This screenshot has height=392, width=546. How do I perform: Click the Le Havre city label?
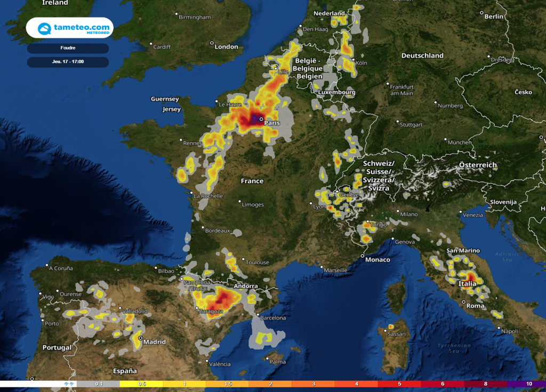click(230, 104)
